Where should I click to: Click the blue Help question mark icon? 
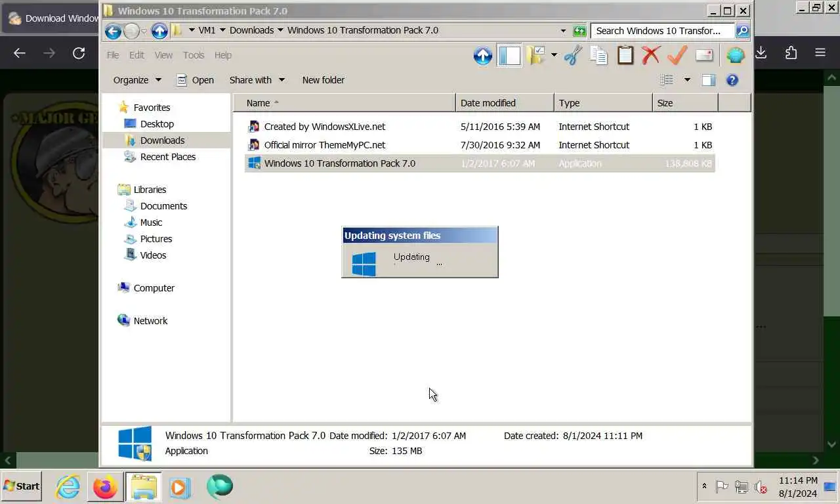coord(732,80)
